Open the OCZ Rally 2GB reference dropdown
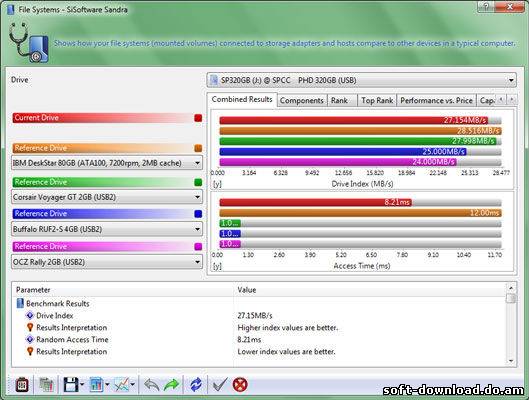This screenshot has width=529, height=400. [x=107, y=262]
